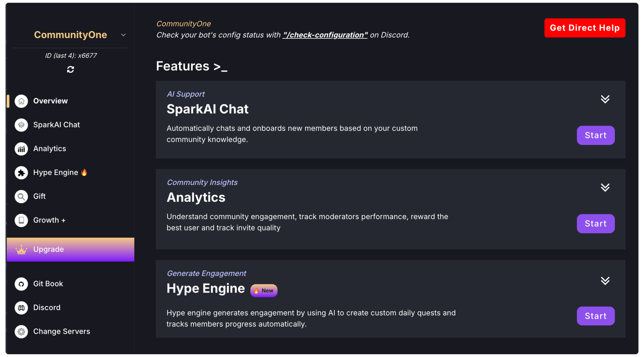This screenshot has height=357, width=644.
Task: Click the Growth + tablet icon
Action: pos(21,220)
